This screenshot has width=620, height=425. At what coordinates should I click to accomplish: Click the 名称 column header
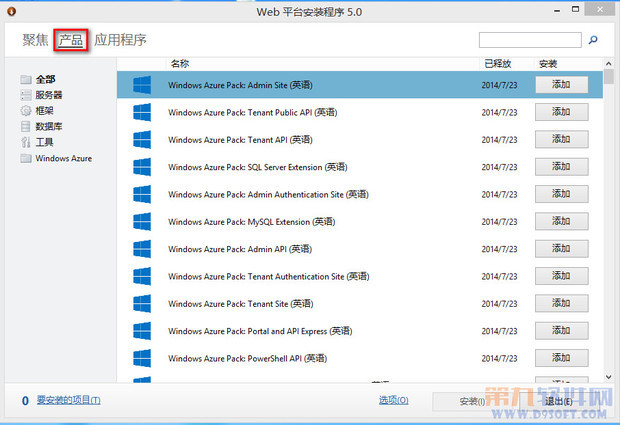pos(180,64)
